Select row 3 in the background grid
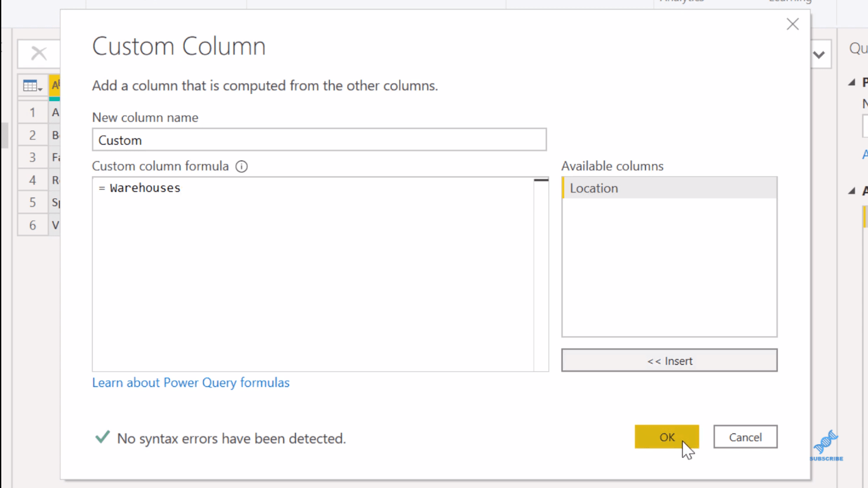 32,157
